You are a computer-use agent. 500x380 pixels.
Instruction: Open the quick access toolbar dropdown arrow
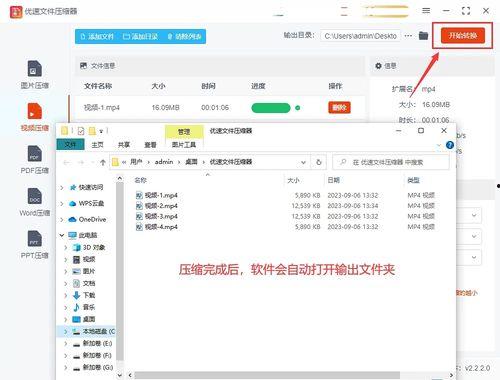click(x=101, y=131)
